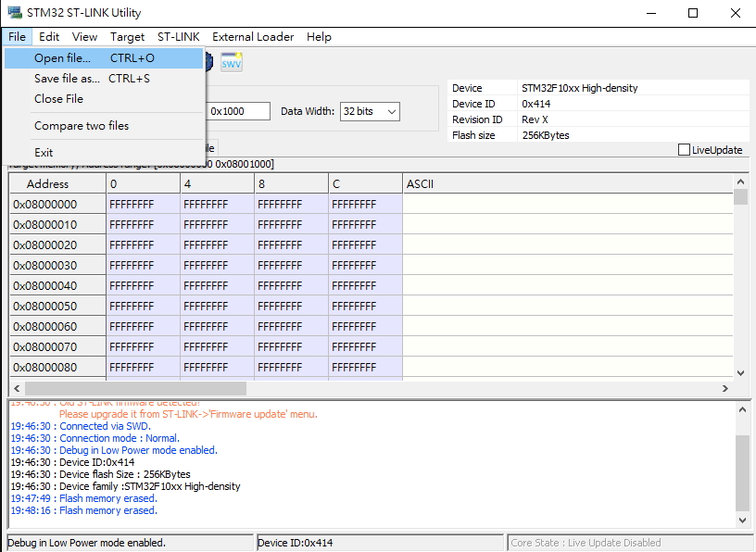Click the column header labeled 4
This screenshot has height=552, width=756.
click(x=218, y=183)
